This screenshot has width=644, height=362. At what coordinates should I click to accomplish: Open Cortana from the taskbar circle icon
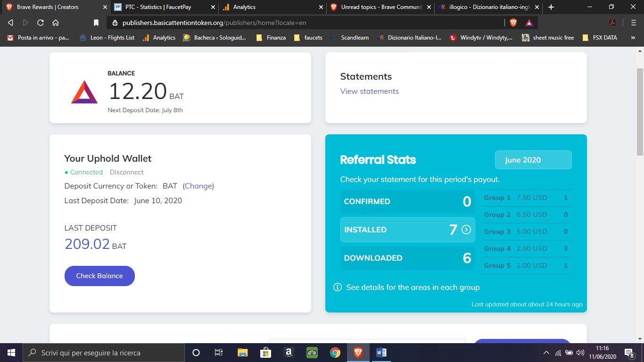point(196,353)
